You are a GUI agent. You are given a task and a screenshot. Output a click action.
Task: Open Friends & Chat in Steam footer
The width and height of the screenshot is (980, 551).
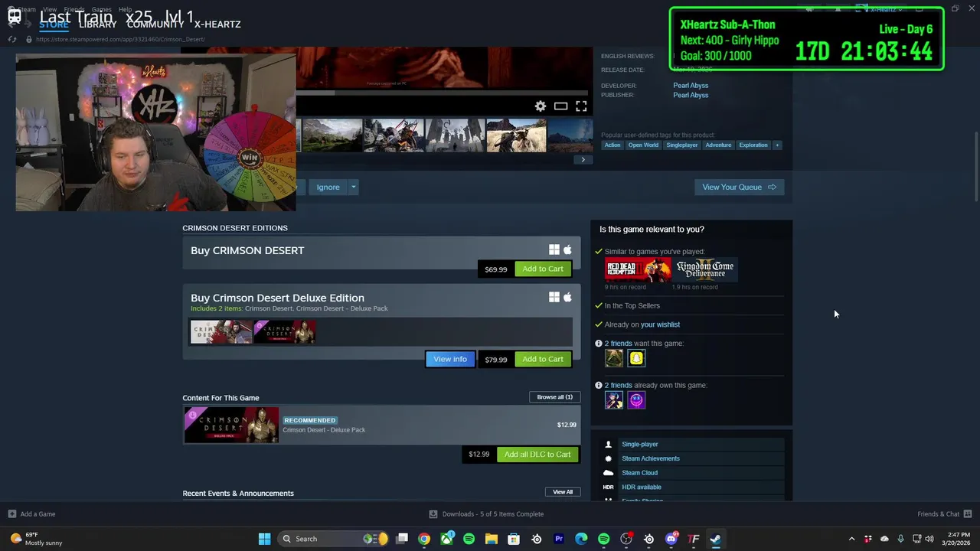(945, 514)
